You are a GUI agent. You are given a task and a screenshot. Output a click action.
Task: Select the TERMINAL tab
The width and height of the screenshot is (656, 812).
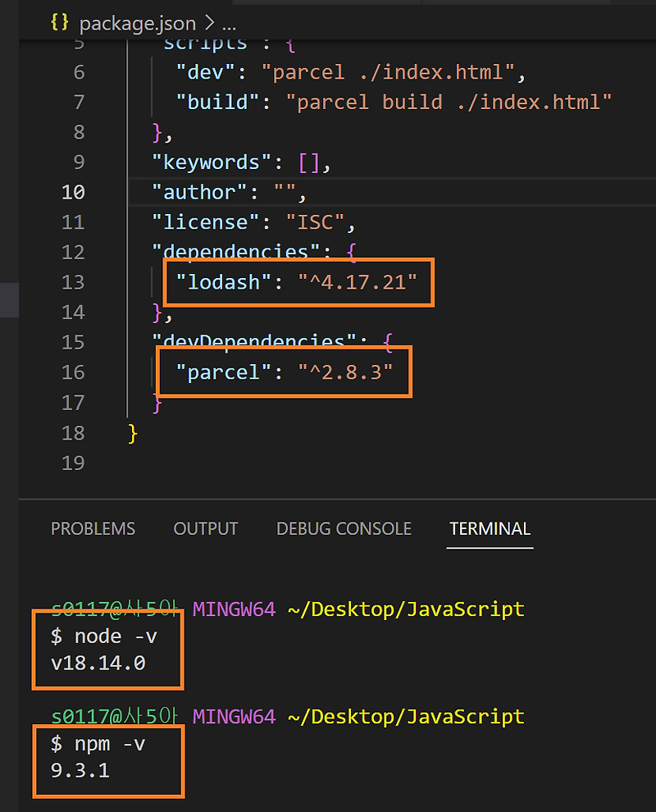coord(490,529)
